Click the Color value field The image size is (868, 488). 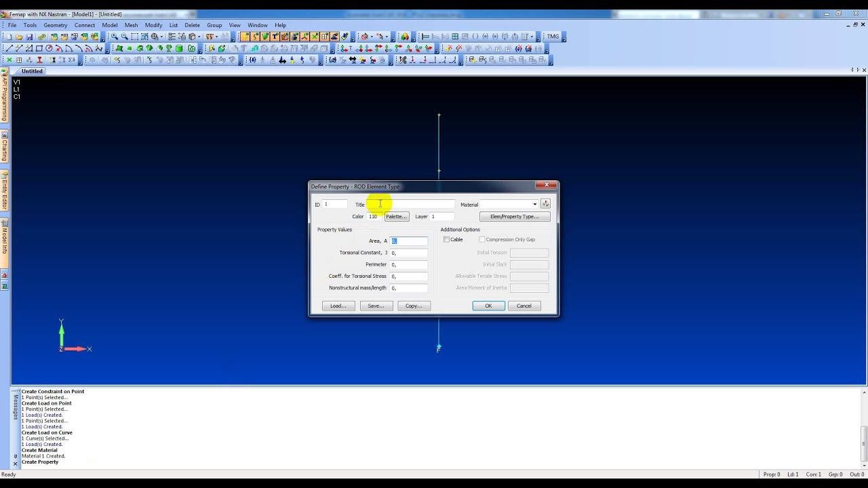pos(375,216)
